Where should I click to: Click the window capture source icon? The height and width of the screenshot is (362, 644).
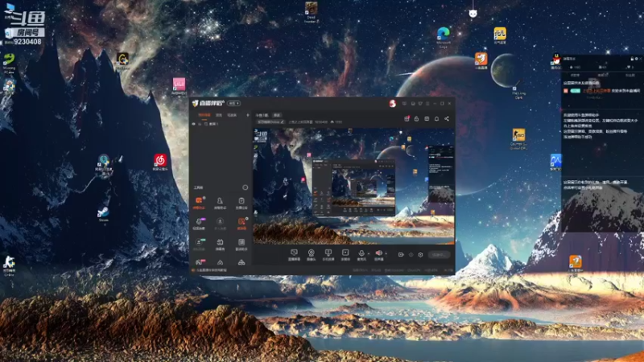(328, 254)
